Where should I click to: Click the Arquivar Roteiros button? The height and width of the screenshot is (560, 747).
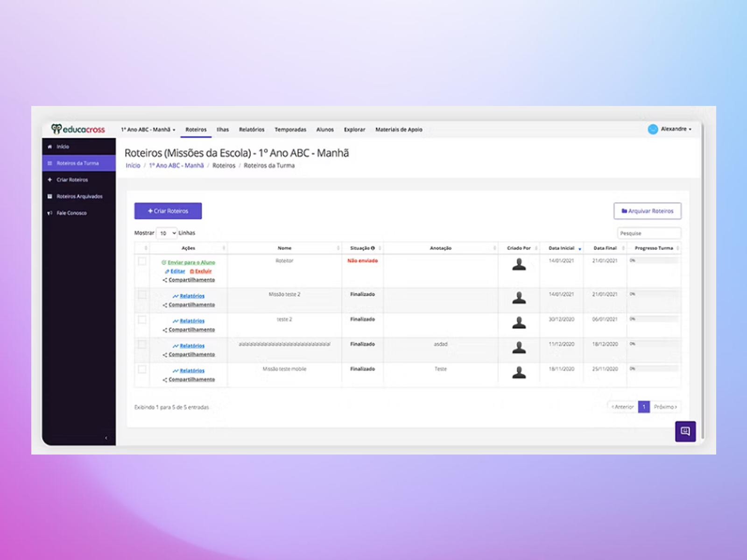[647, 211]
